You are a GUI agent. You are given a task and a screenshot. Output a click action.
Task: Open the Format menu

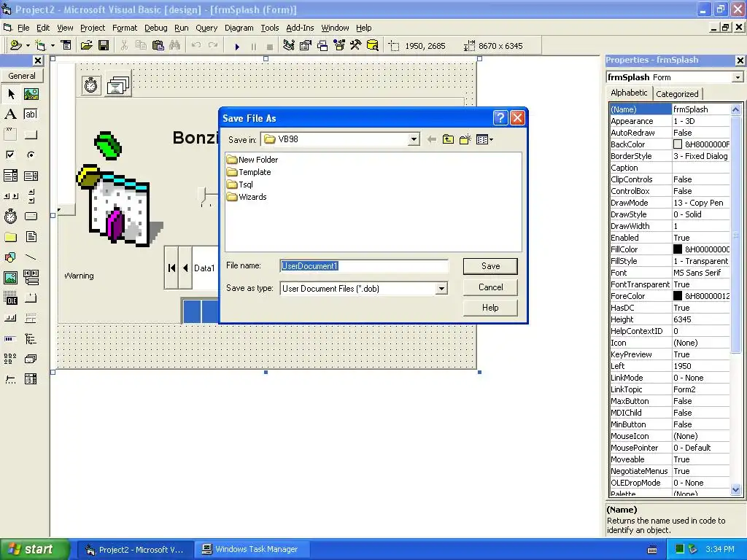click(124, 28)
